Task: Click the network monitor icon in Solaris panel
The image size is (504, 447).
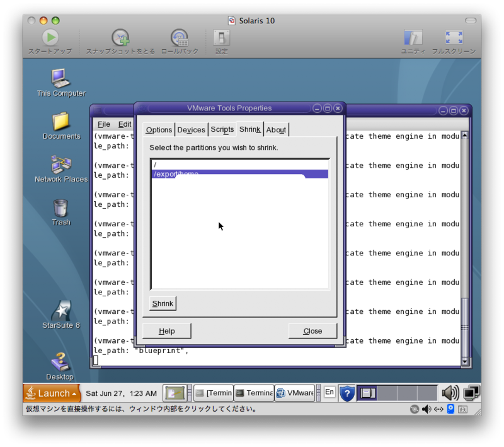Action: click(x=471, y=393)
